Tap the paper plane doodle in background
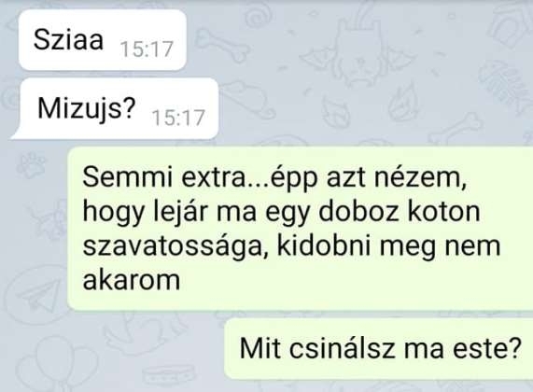Viewport: 533px width, 392px height. [38, 297]
